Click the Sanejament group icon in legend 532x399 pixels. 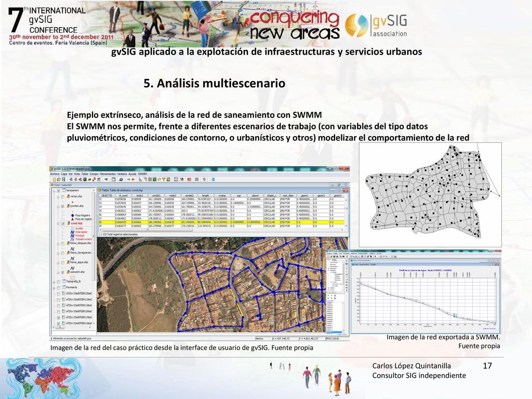(63, 190)
